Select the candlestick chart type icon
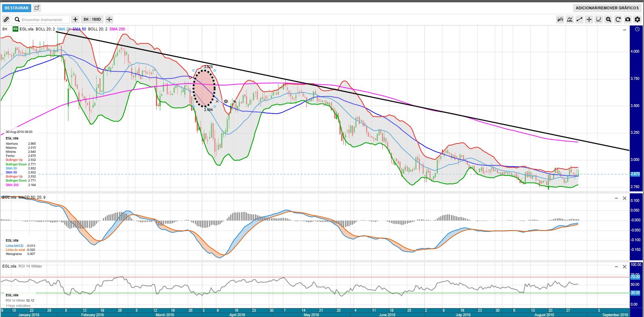This screenshot has height=317, width=644. pos(560,19)
